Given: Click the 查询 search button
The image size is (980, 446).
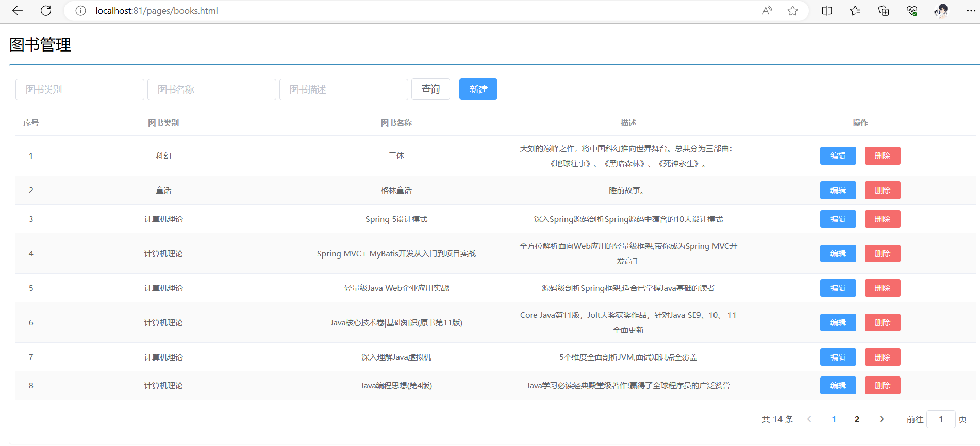Looking at the screenshot, I should tap(430, 89).
